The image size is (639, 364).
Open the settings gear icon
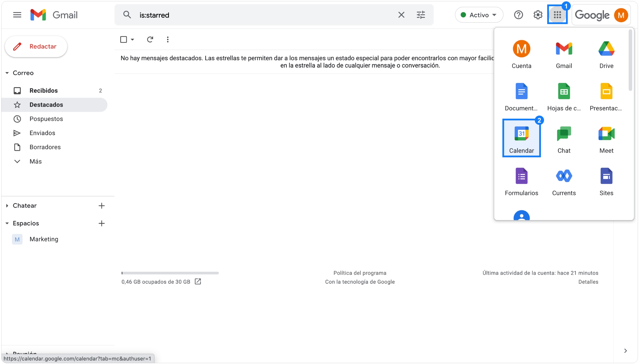[x=538, y=15]
